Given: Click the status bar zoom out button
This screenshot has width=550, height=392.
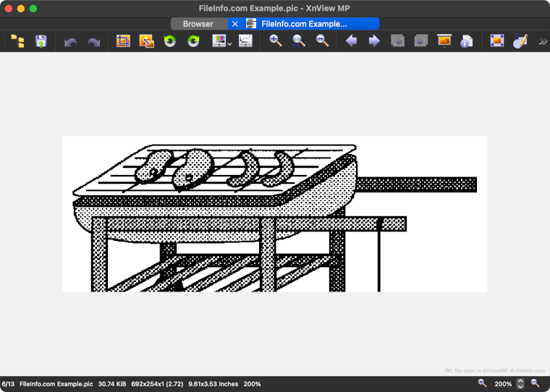Looking at the screenshot, I should [x=536, y=383].
